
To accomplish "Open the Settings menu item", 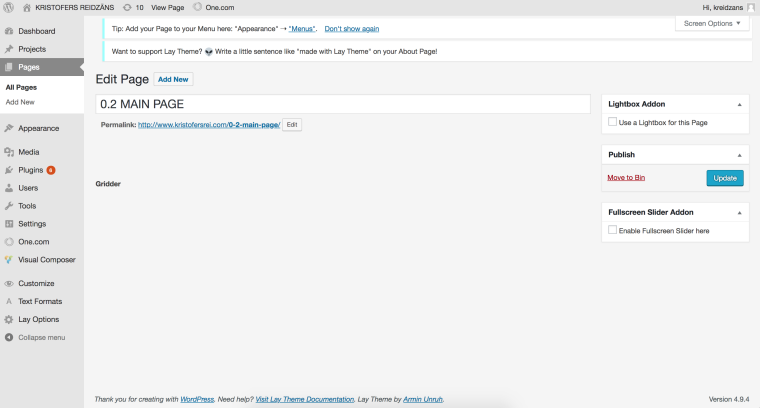I will 32,223.
